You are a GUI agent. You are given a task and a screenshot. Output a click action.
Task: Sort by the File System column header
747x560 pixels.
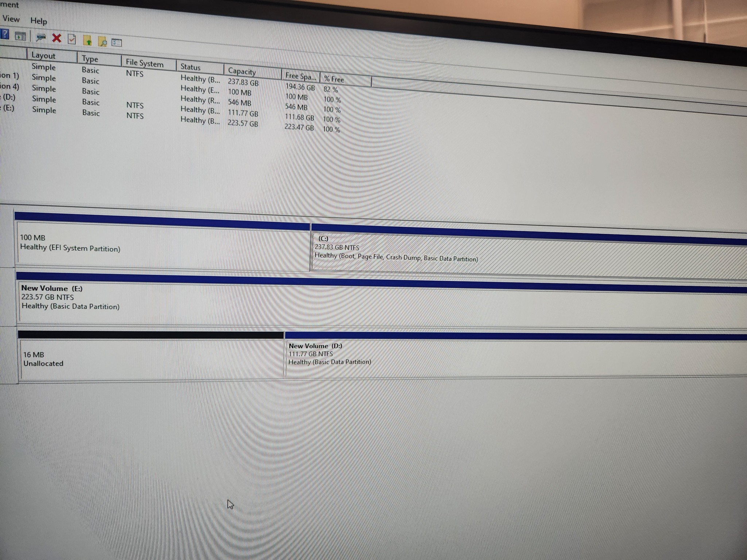(149, 63)
